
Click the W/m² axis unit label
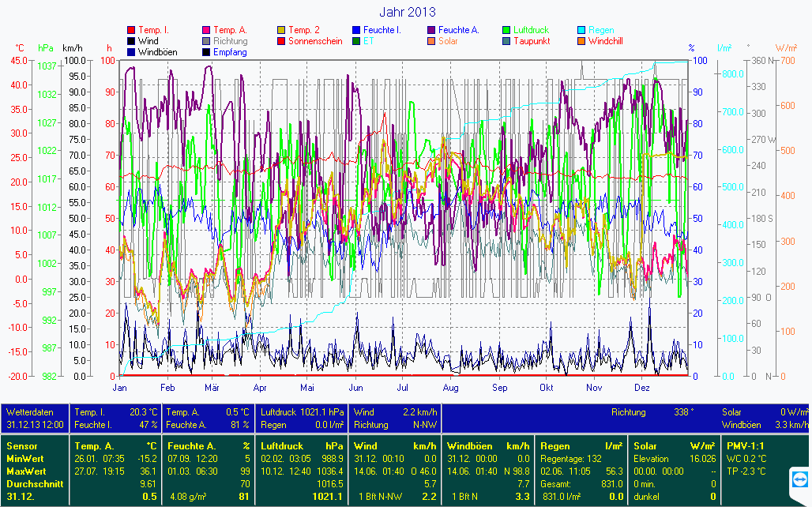(786, 48)
